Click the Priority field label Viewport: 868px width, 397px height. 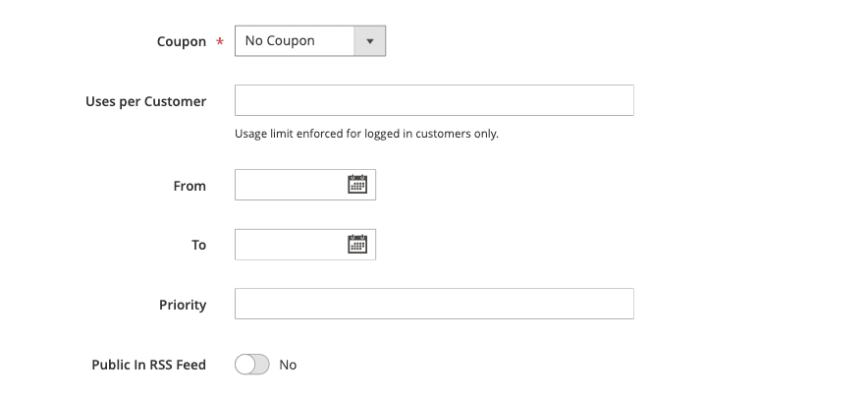[183, 305]
